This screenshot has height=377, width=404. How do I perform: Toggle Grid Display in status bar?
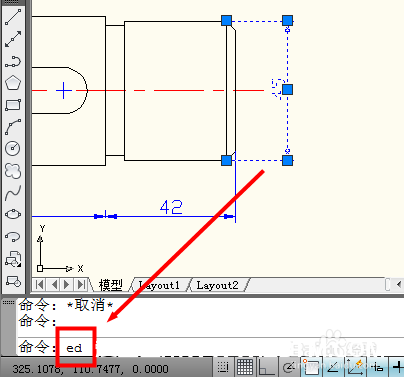click(x=245, y=368)
